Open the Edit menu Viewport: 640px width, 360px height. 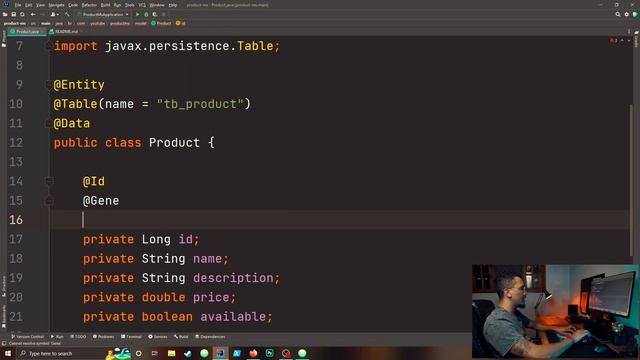29,5
